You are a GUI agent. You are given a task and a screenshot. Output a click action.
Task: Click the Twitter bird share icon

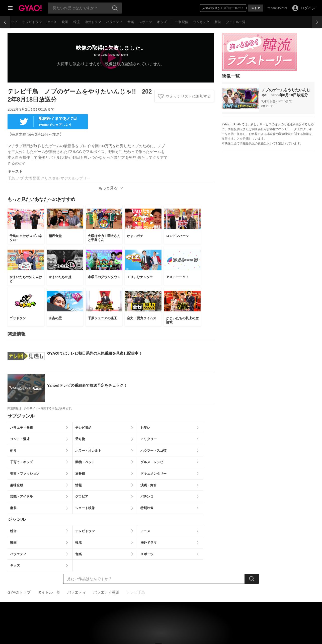click(24, 122)
